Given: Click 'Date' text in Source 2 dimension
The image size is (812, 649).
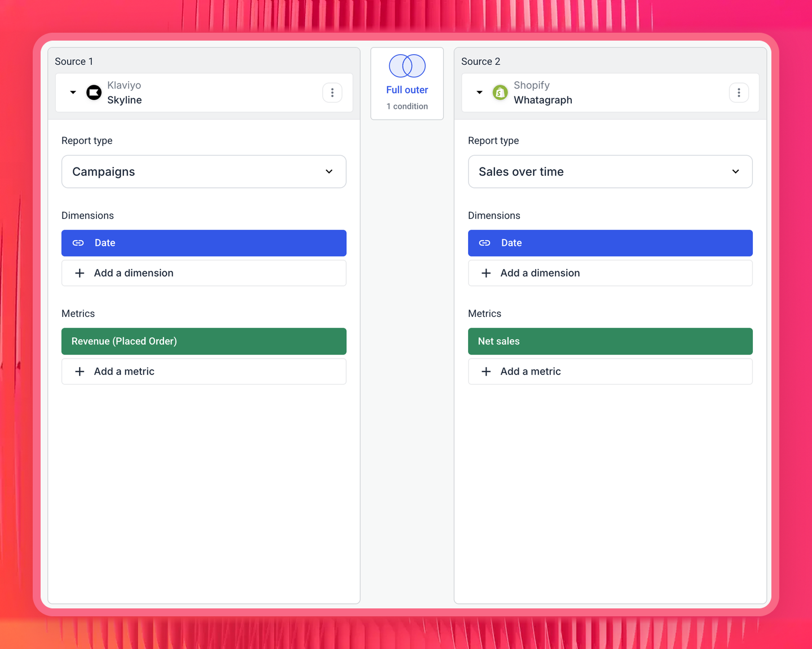Looking at the screenshot, I should click(x=511, y=243).
